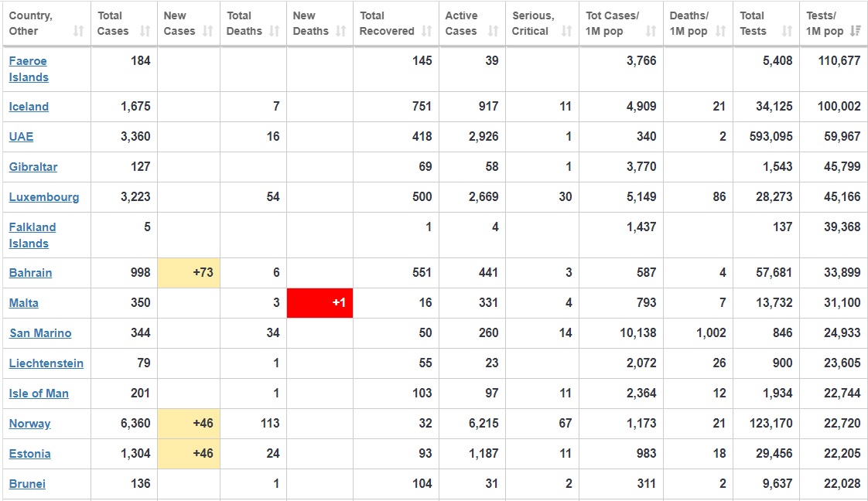Click Active Cases sort arrows icon
This screenshot has height=501, width=868.
[x=493, y=32]
